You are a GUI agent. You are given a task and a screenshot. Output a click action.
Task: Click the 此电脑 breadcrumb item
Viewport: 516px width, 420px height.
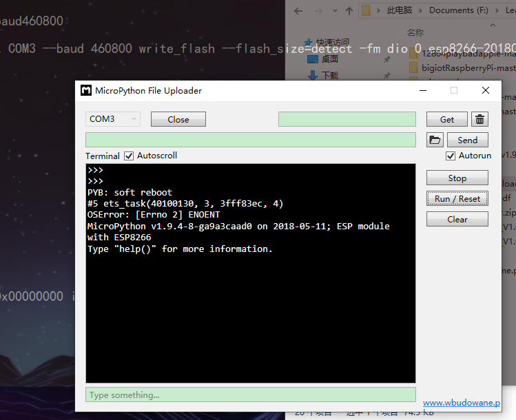[399, 10]
